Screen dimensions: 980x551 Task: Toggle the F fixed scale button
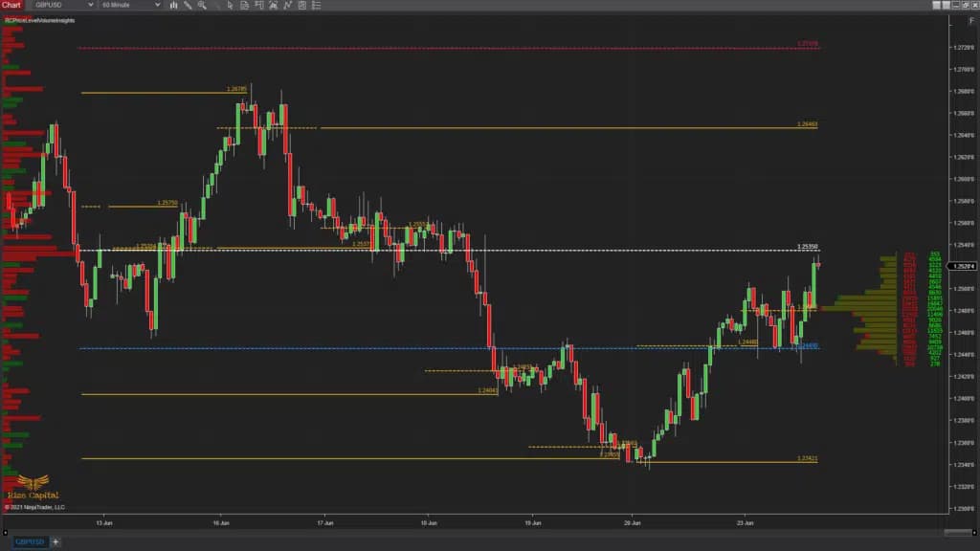coord(971,20)
